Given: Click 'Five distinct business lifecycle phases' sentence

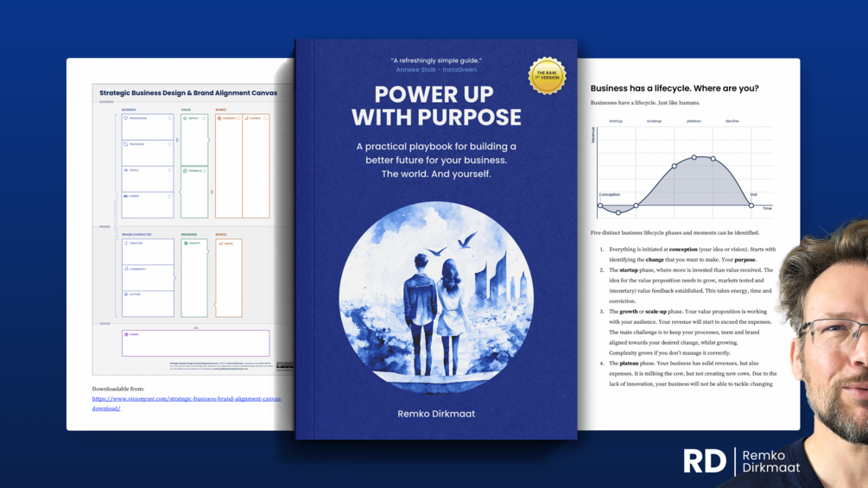Looking at the screenshot, I should click(675, 233).
